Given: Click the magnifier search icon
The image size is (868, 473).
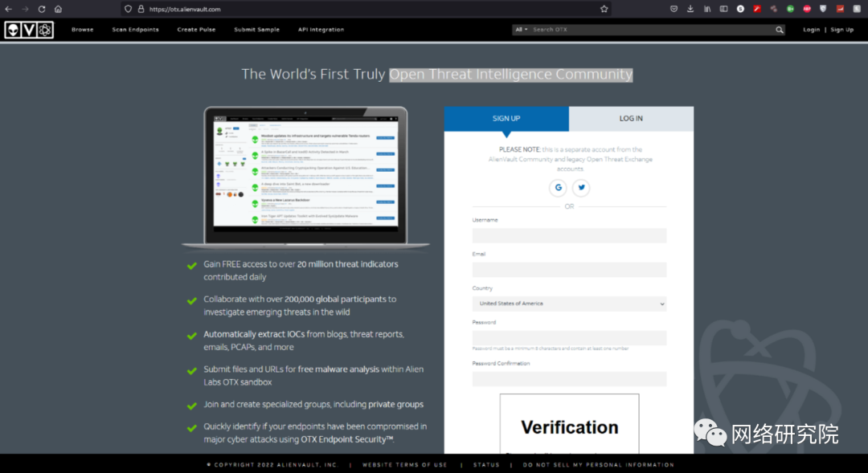Looking at the screenshot, I should pyautogui.click(x=780, y=30).
